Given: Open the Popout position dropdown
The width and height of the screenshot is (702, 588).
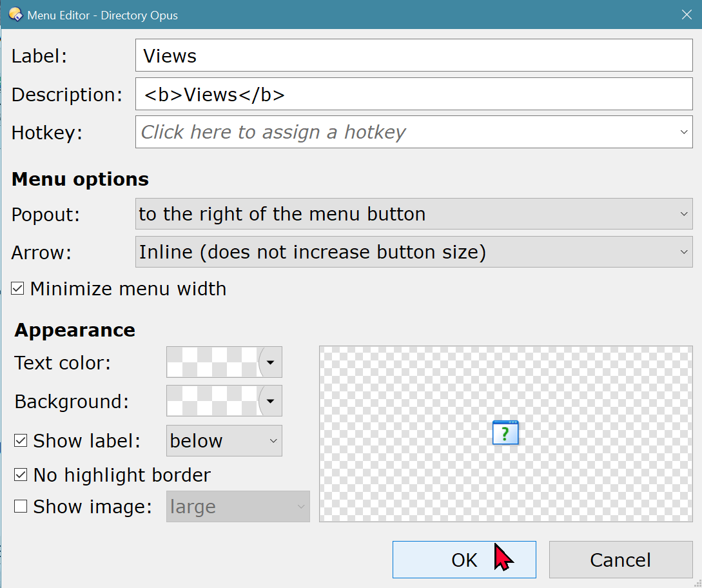Looking at the screenshot, I should (x=414, y=213).
